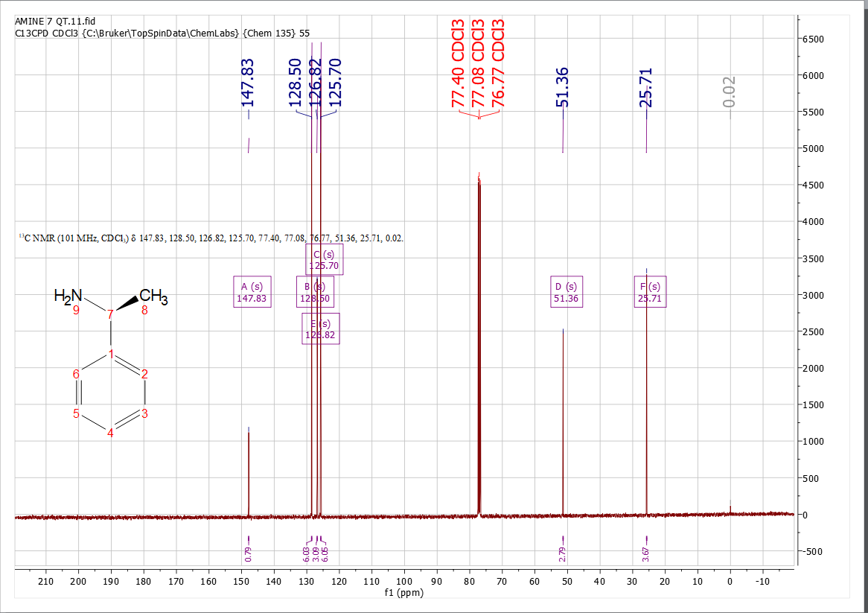Click the tall CDCl3 solvent peak near 77 ppm
This screenshot has height=613, width=868.
[x=479, y=335]
